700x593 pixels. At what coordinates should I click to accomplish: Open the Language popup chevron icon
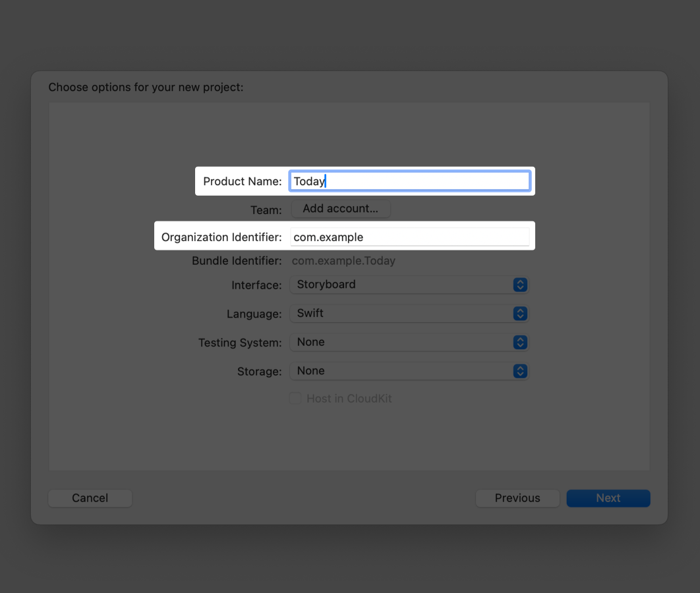click(x=520, y=314)
